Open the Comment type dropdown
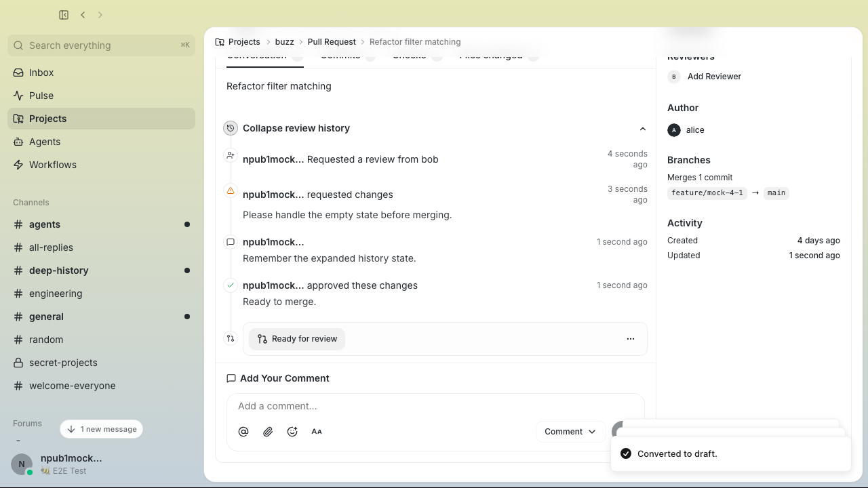Image resolution: width=868 pixels, height=488 pixels. (x=570, y=432)
